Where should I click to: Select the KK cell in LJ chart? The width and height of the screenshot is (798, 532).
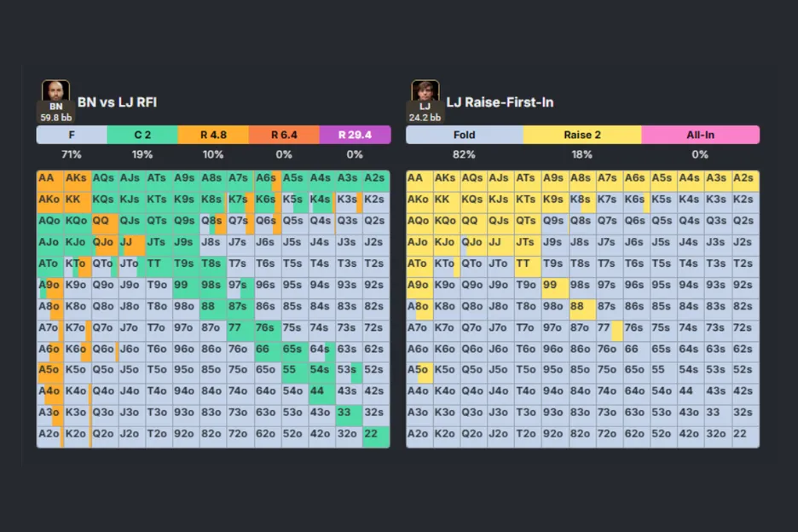pos(444,199)
